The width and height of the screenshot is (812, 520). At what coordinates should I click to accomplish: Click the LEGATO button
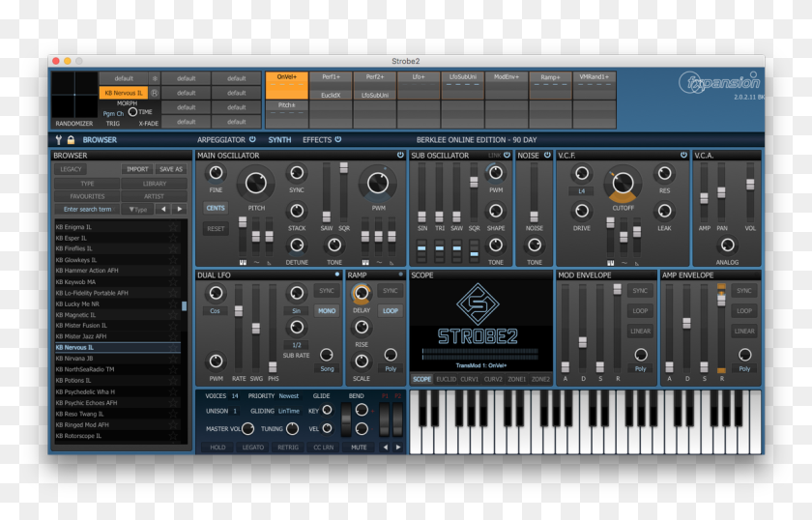[x=252, y=447]
